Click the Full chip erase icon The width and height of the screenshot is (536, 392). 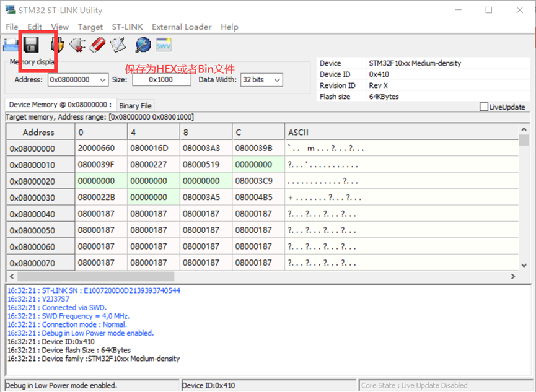[98, 45]
